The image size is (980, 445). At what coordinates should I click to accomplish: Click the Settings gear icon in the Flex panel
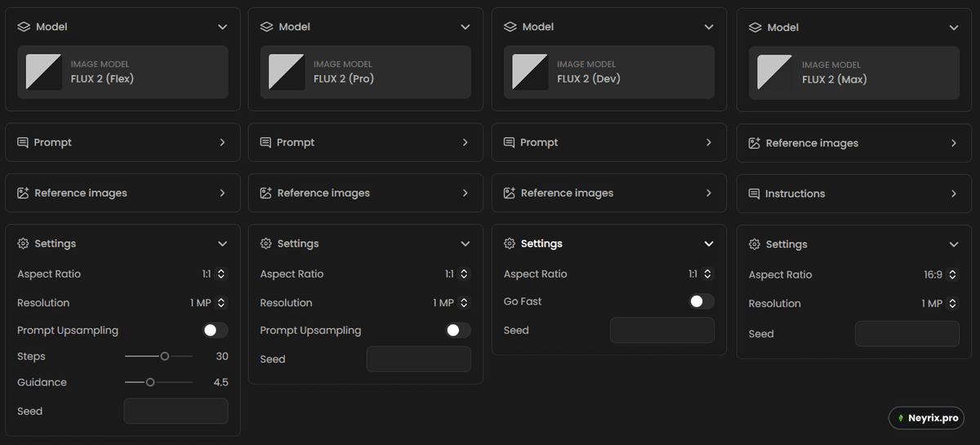click(23, 243)
